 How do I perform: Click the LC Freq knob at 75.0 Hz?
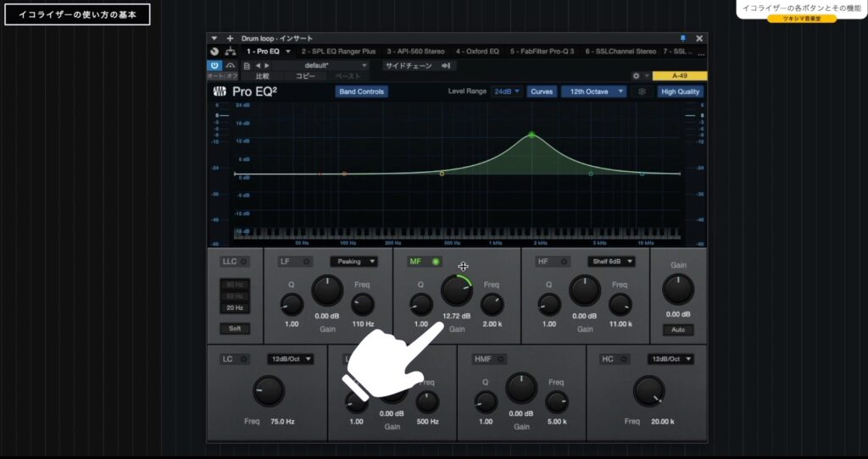[269, 391]
